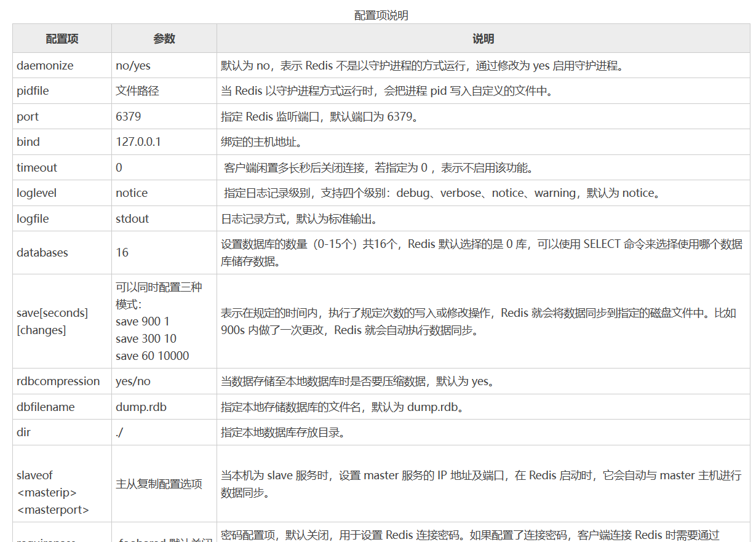Select the requirepass configuration row
Viewport: 756px width, 542px height.
(x=42, y=536)
